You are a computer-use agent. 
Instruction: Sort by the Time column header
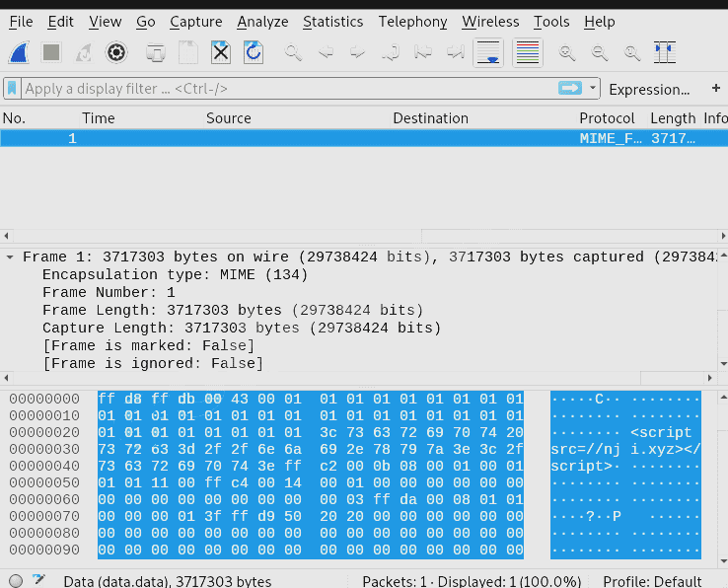(142, 118)
